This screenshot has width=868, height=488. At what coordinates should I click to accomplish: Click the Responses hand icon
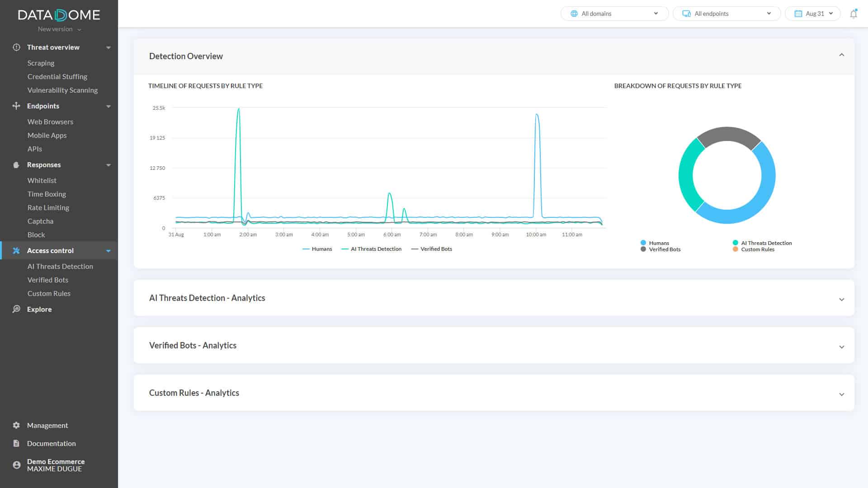[x=16, y=165]
